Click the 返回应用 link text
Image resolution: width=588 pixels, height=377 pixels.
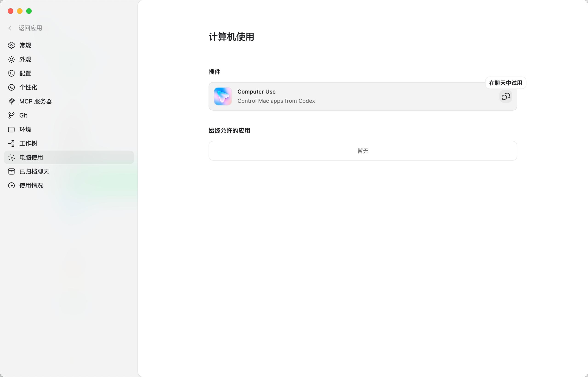point(30,28)
